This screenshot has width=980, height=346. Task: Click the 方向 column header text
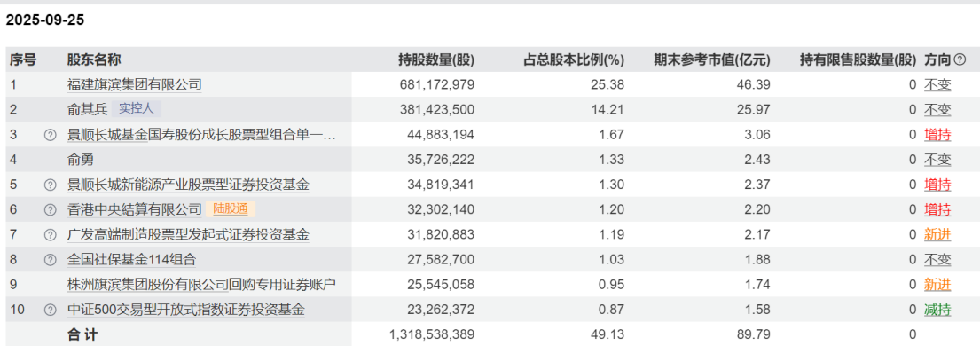pyautogui.click(x=937, y=60)
